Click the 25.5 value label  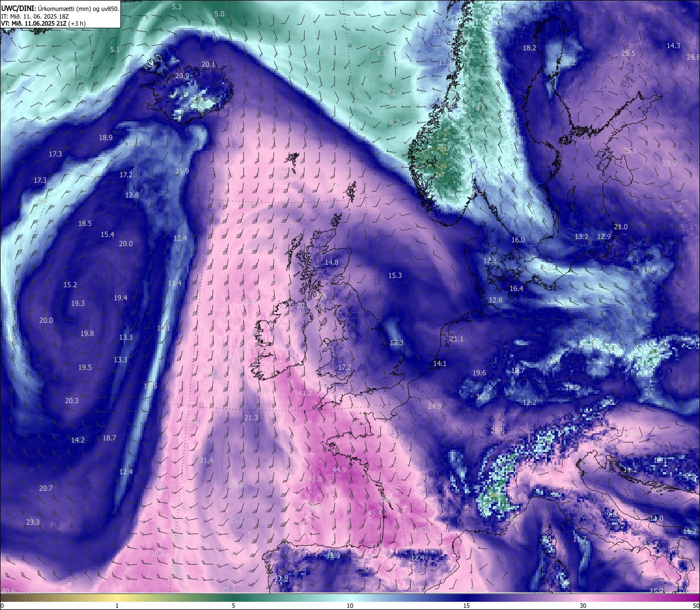pos(628,53)
